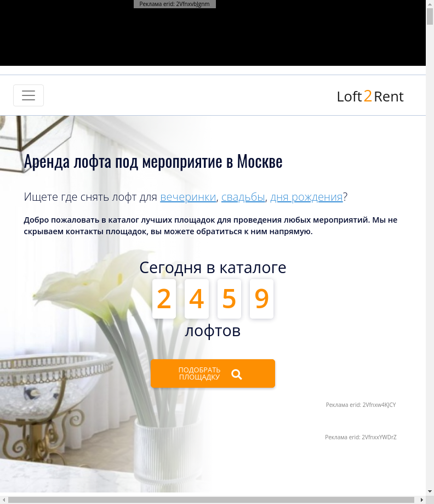Open the вечеринки link
The height and width of the screenshot is (504, 434).
tap(188, 197)
